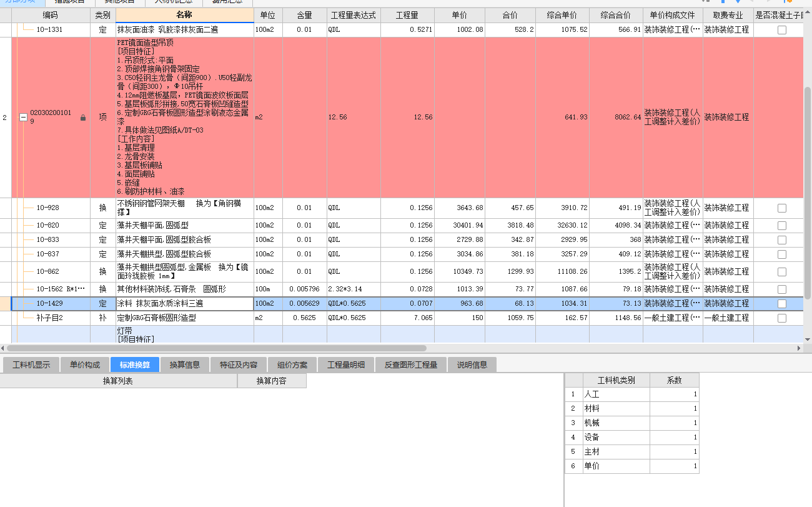Tick the concrete checkbox for row 10-1331

[x=781, y=30]
